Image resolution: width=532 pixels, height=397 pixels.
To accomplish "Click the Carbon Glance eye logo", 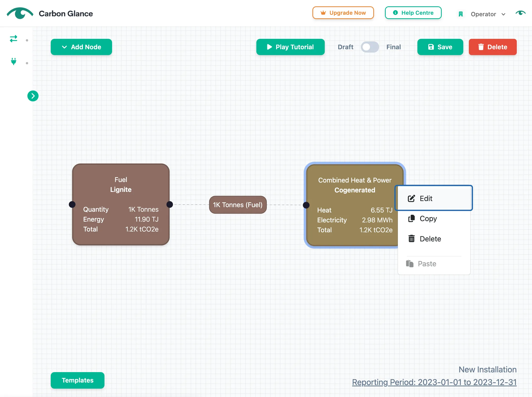I will (x=20, y=13).
